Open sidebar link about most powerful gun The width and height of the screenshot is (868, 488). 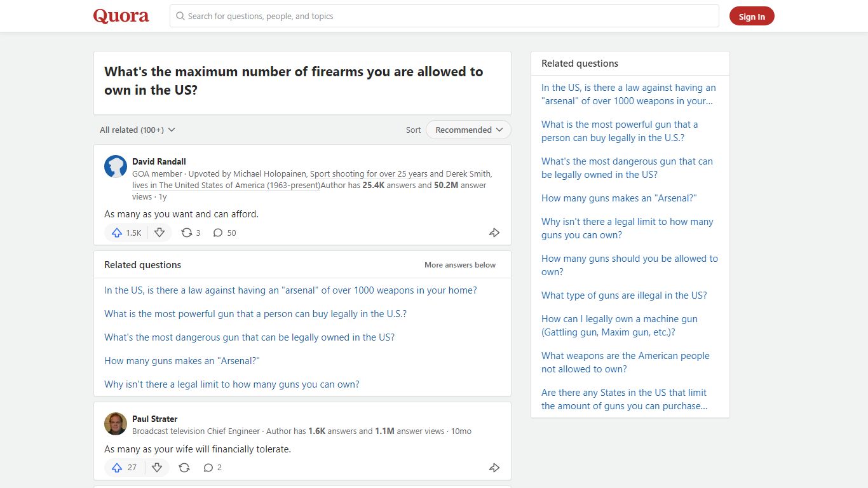pos(620,131)
